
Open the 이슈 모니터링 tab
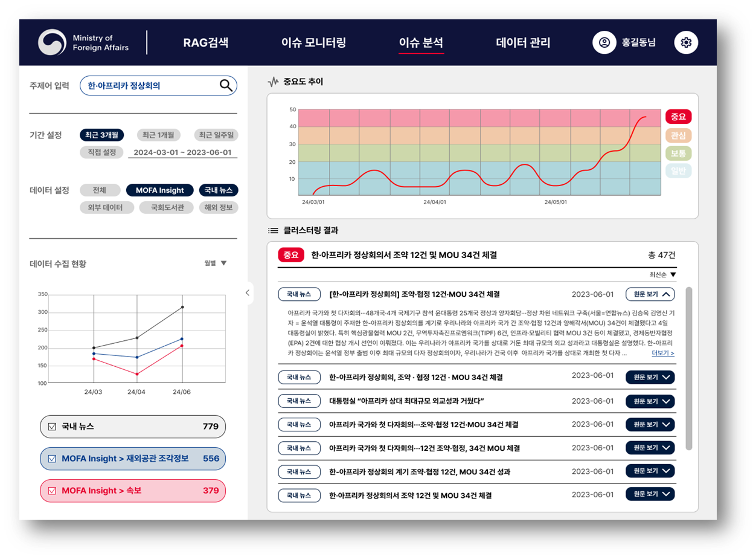pos(313,43)
